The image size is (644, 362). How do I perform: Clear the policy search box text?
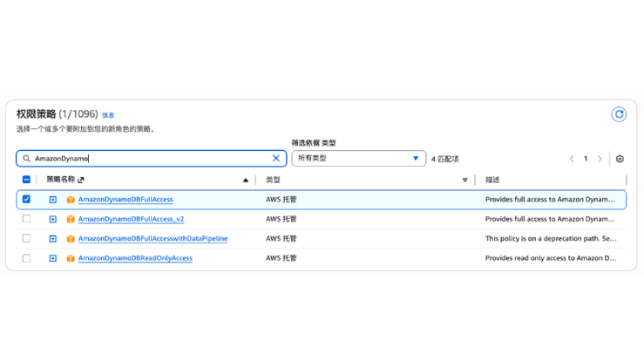(276, 159)
